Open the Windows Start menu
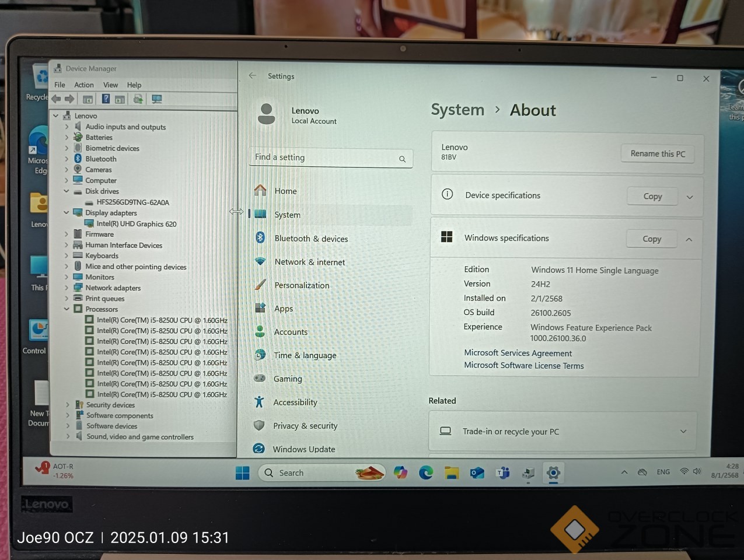Viewport: 744px width, 560px height. (x=243, y=473)
